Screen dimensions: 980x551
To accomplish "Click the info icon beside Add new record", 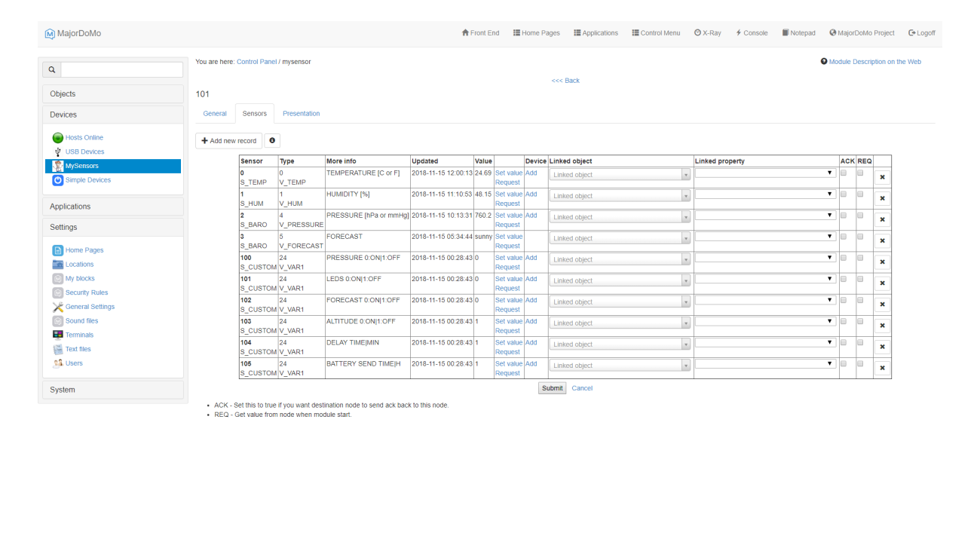I will tap(272, 141).
